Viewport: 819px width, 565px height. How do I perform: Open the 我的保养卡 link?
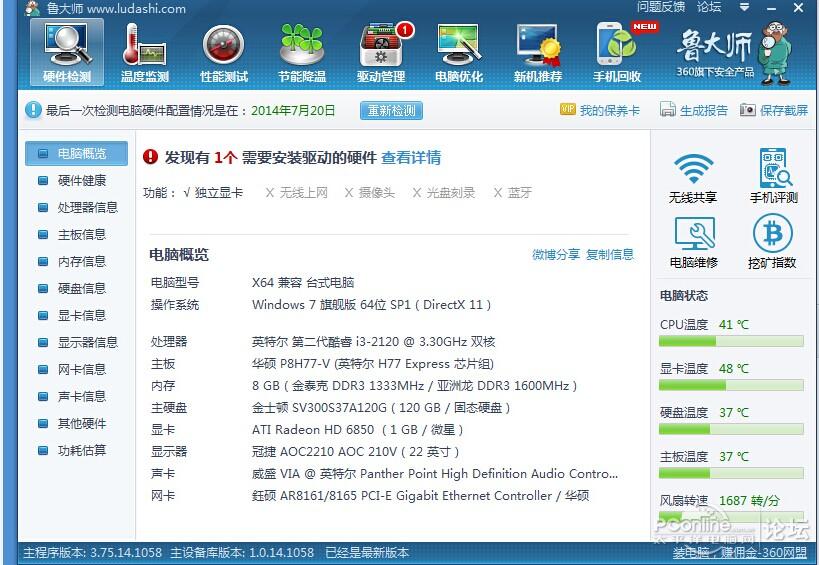(610, 110)
